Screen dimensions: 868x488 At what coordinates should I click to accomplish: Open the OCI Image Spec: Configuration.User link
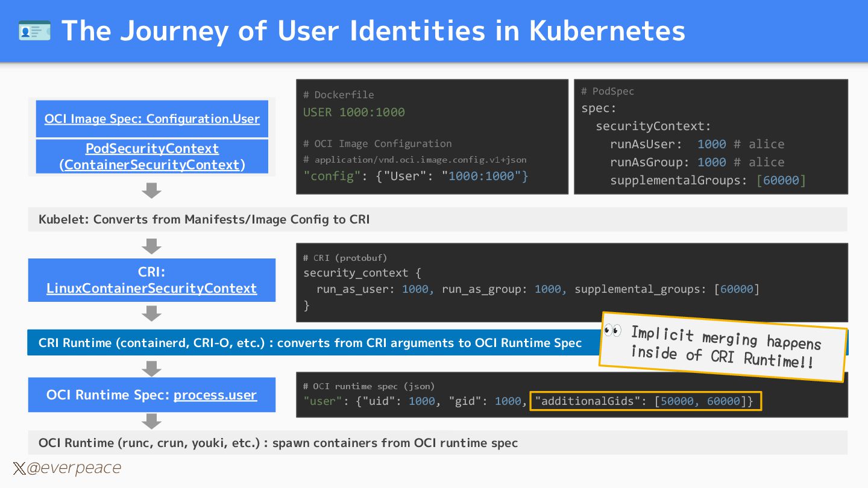[x=152, y=119]
